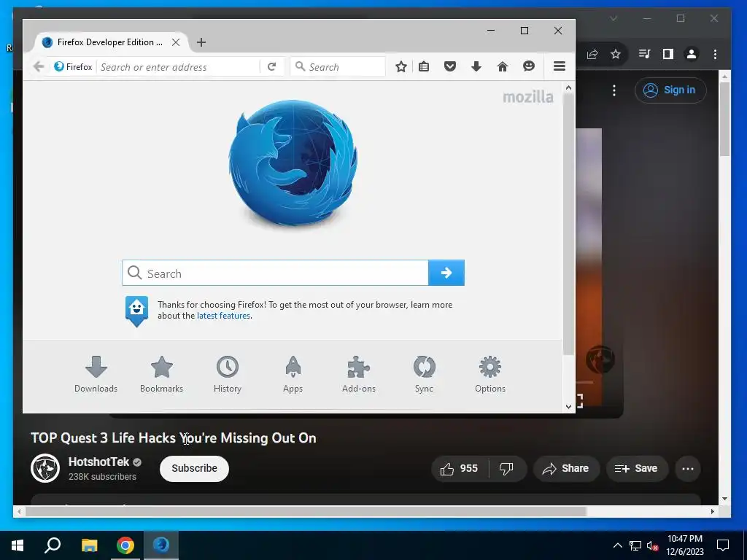Open Chrome media control icon
Screen dimensions: 747x560
point(644,54)
